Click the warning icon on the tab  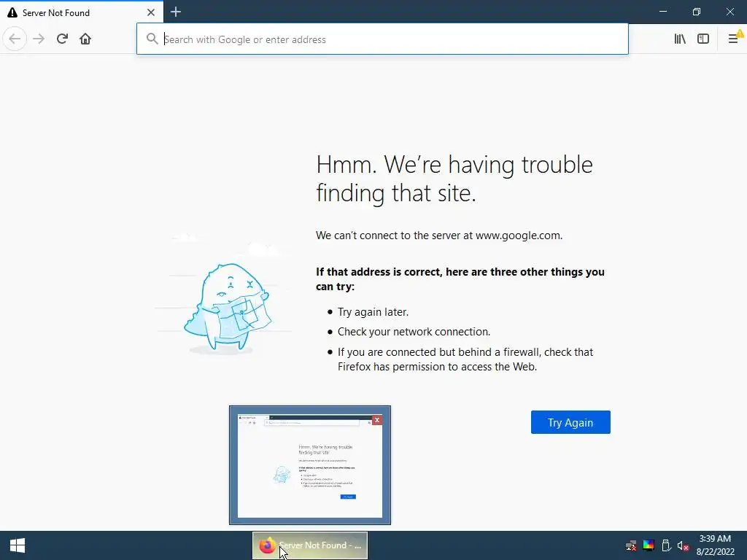[12, 12]
